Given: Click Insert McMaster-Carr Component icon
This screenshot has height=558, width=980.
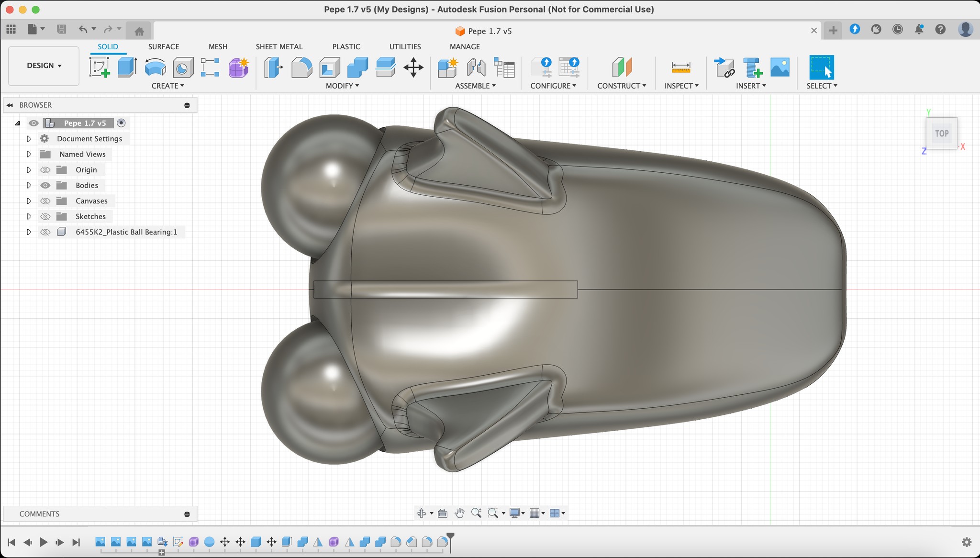Looking at the screenshot, I should coord(752,67).
